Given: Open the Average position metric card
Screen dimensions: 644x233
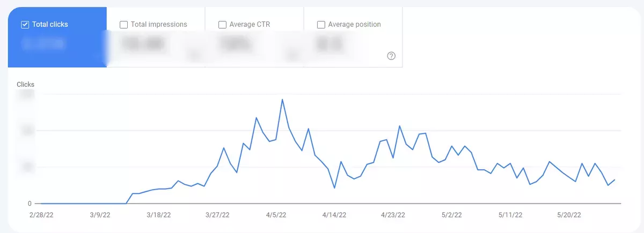Looking at the screenshot, I should [353, 37].
